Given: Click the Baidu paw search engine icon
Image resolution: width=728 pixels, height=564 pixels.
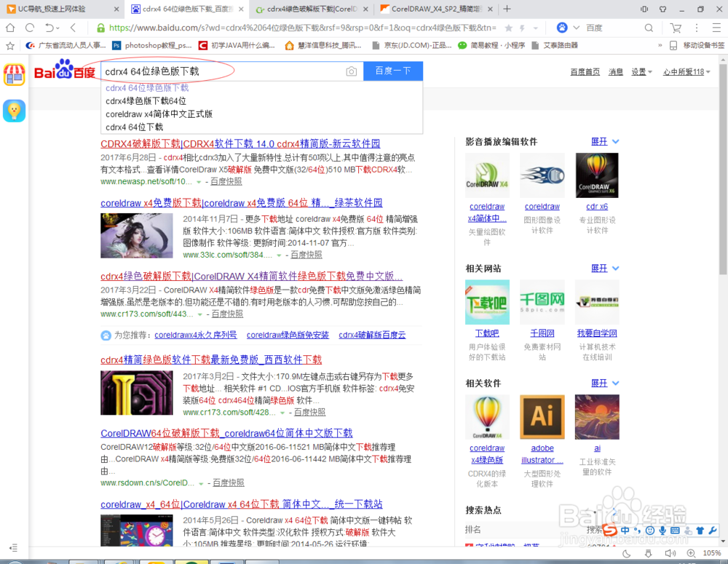Looking at the screenshot, I should pos(562,28).
